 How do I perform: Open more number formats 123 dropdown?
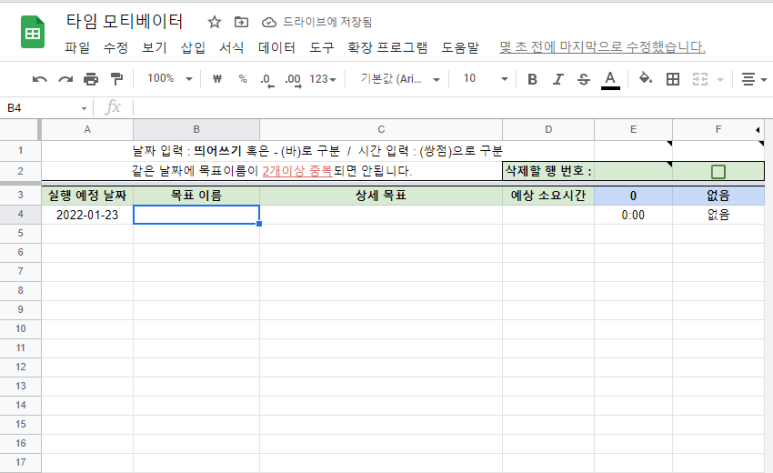tap(322, 79)
